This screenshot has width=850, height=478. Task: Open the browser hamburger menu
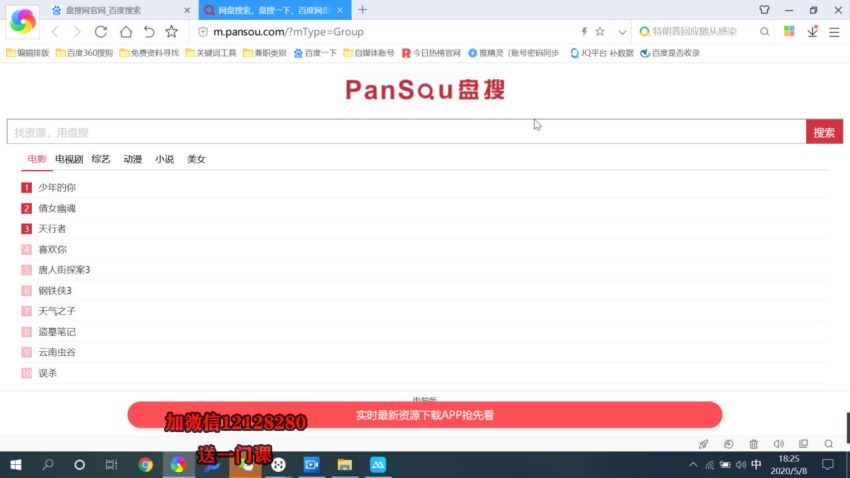click(x=834, y=32)
